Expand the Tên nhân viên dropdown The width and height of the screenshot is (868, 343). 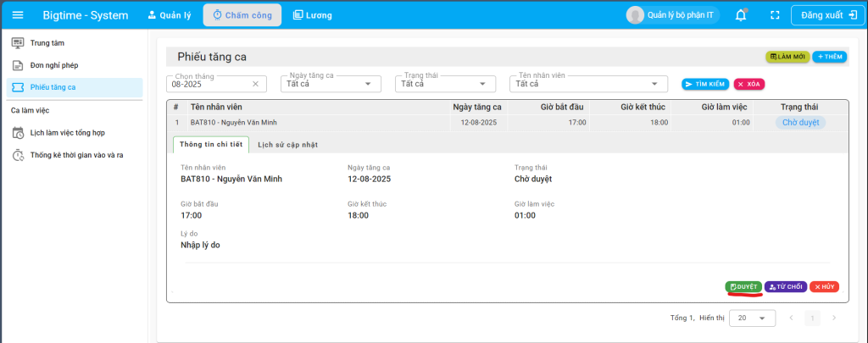[653, 84]
